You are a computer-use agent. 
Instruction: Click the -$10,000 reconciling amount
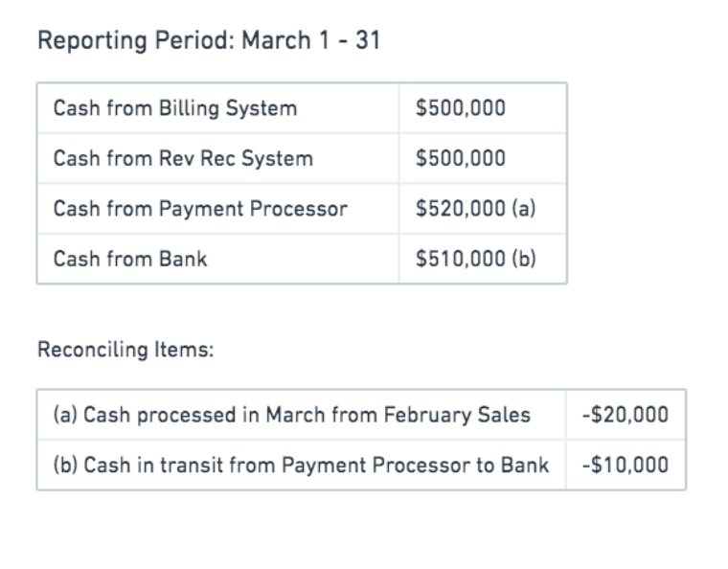(x=626, y=465)
